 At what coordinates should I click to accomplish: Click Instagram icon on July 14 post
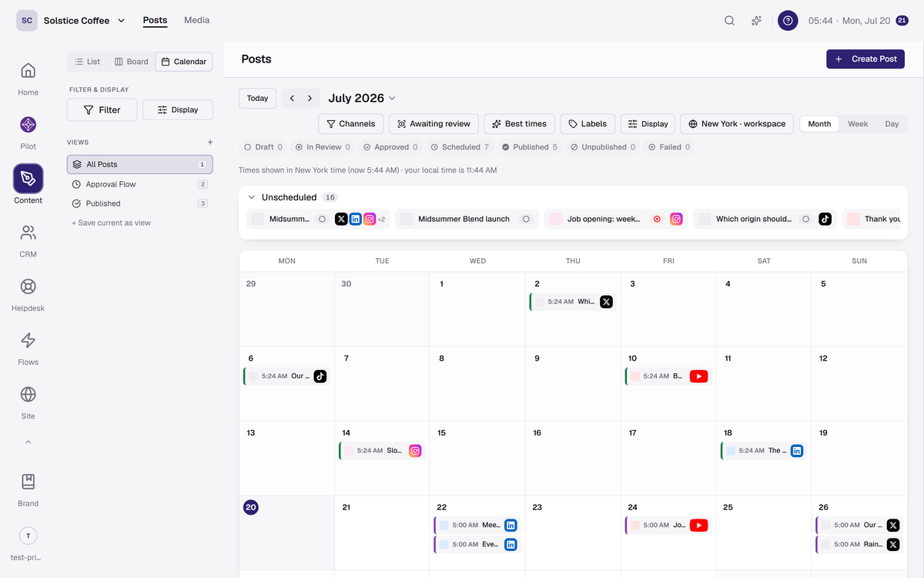[x=415, y=451]
